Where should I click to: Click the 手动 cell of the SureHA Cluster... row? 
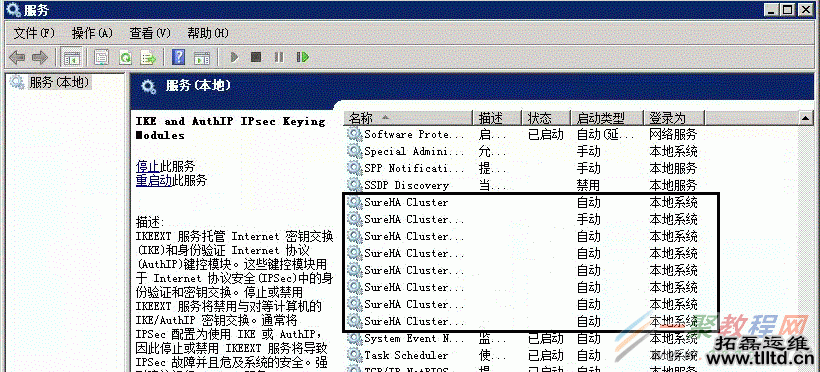coord(588,219)
